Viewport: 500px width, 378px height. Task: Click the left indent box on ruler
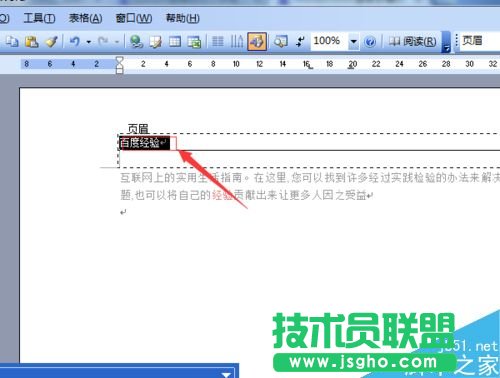click(119, 71)
